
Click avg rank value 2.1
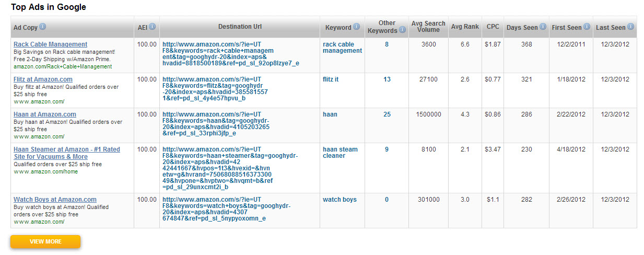(465, 149)
